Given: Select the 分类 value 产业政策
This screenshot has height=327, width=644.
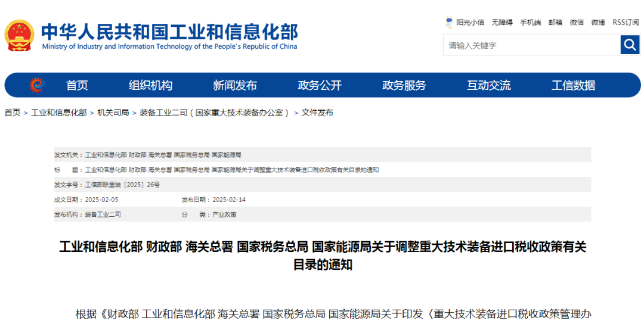Looking at the screenshot, I should [x=224, y=214].
